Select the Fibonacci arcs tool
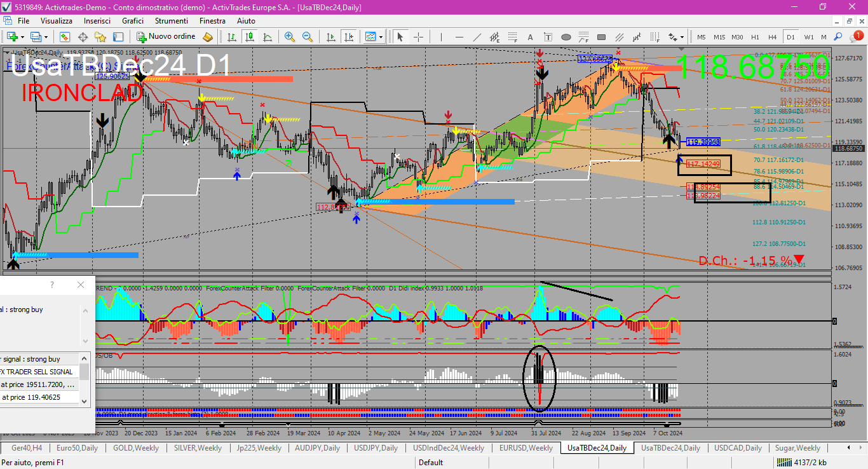The height and width of the screenshot is (469, 868). tap(583, 37)
